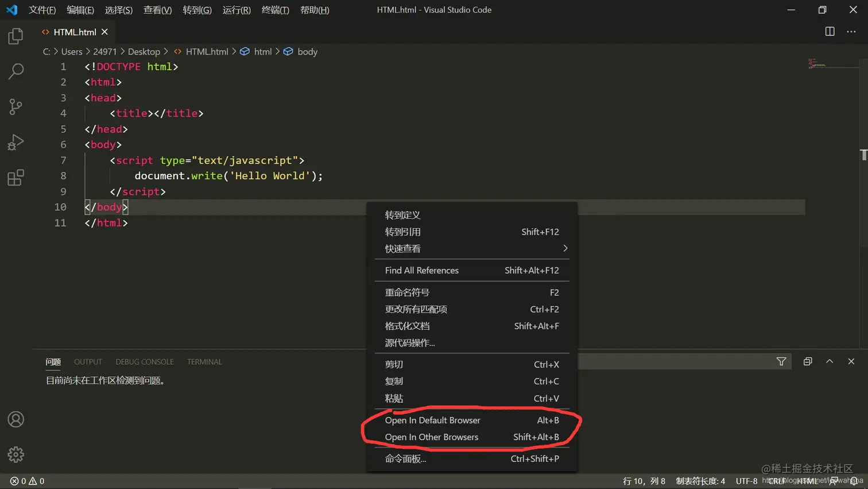Screen dimensions: 868x489
Task: Choose 粘贴 in the context menu
Action: tap(472, 398)
